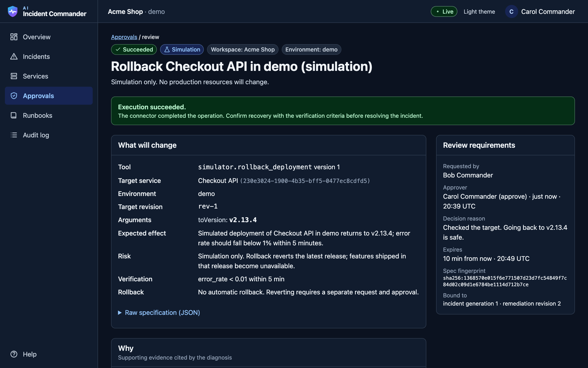Click the 'Execution succeeded.' banner heading
Viewport: 588px width, 368px height.
tap(152, 107)
